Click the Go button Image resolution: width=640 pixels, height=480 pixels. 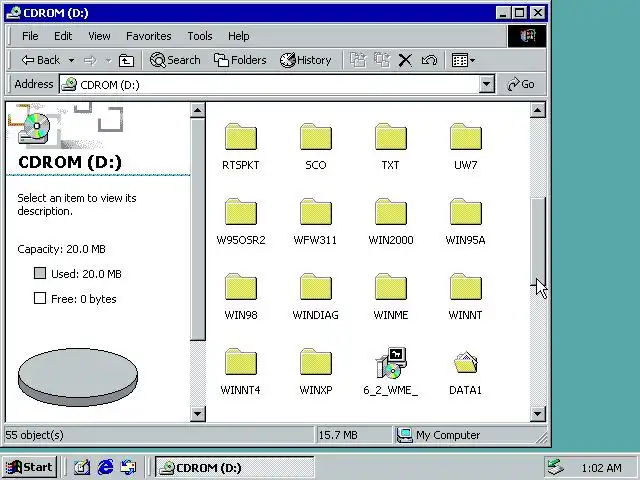pos(521,84)
